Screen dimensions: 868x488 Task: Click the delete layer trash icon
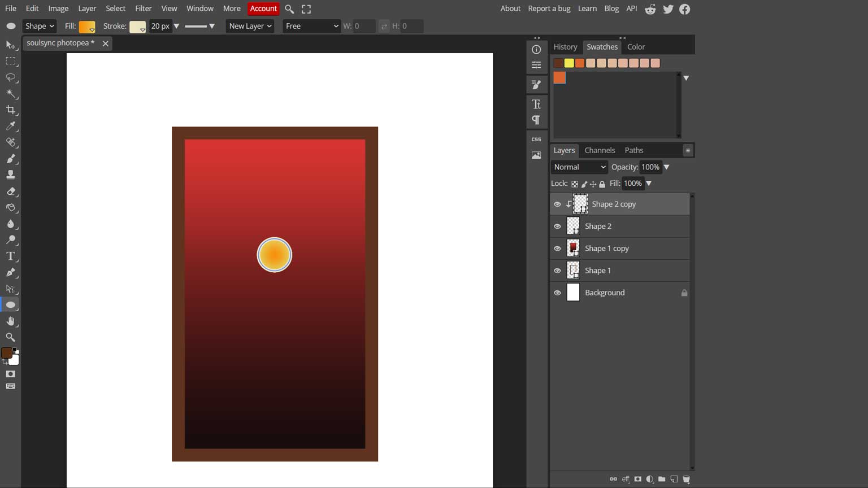[687, 479]
